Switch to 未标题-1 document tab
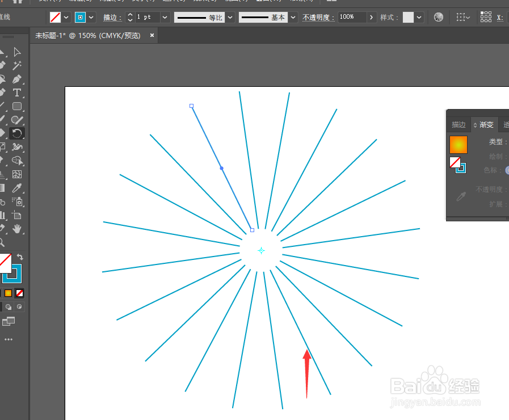Viewport: 509px width, 420px height. click(87, 35)
